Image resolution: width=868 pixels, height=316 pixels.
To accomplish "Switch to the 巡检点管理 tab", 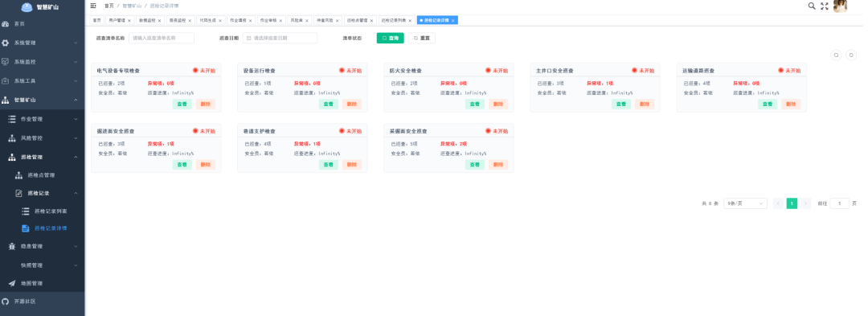I will pyautogui.click(x=360, y=20).
